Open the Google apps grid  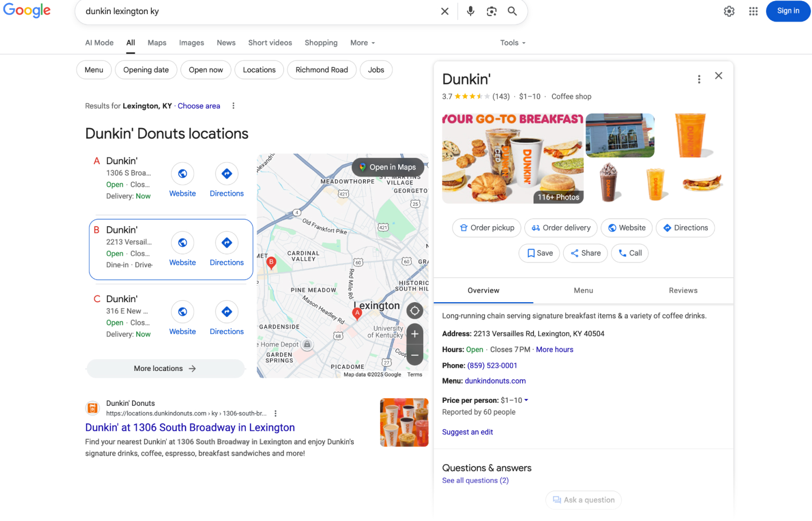click(753, 11)
